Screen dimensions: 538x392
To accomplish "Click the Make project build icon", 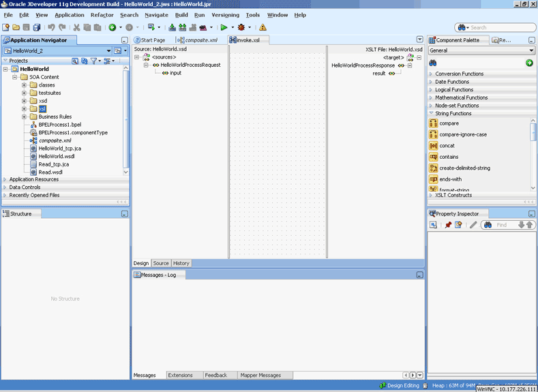I will coord(173,27).
